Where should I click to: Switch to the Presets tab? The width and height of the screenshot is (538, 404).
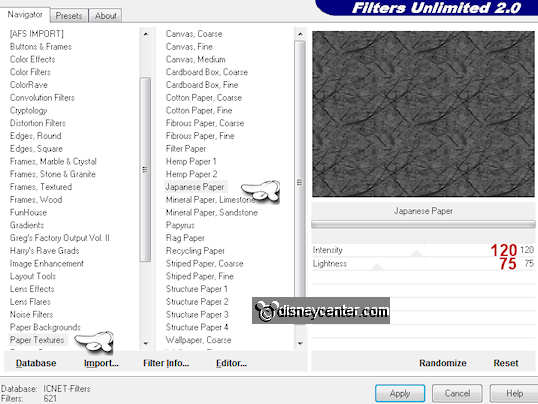click(69, 16)
